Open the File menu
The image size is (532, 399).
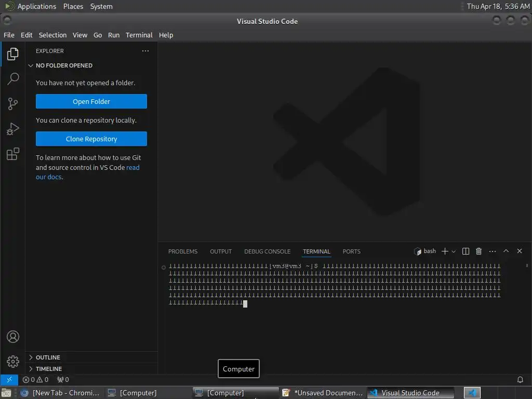[x=9, y=35]
